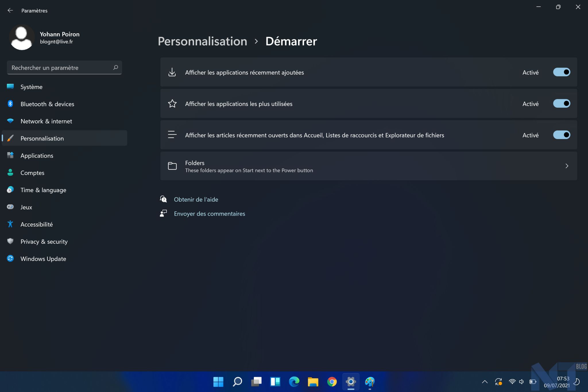Open the Système settings section
The image size is (588, 392).
pyautogui.click(x=31, y=86)
